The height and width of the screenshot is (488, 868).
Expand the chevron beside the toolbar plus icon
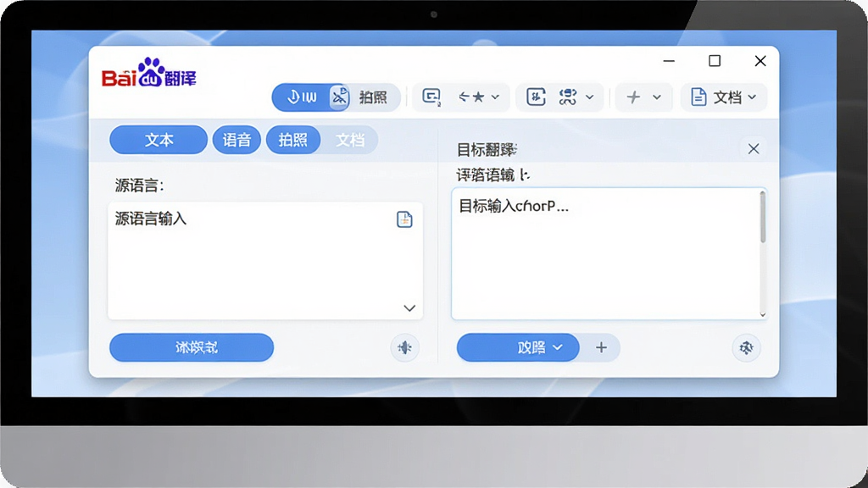pyautogui.click(x=657, y=97)
